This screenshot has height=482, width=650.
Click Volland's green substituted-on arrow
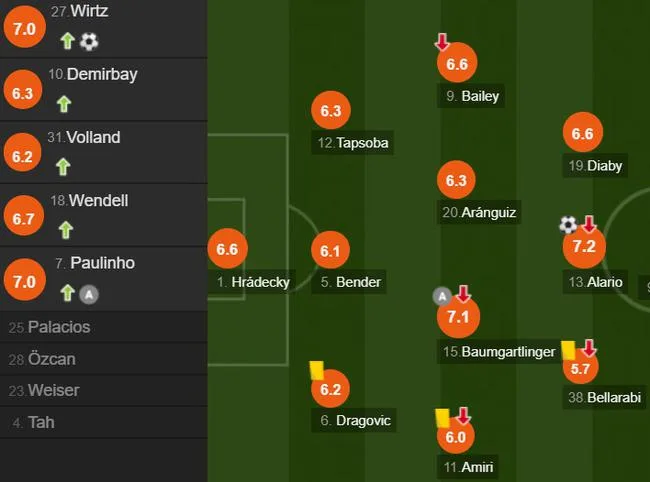point(63,167)
